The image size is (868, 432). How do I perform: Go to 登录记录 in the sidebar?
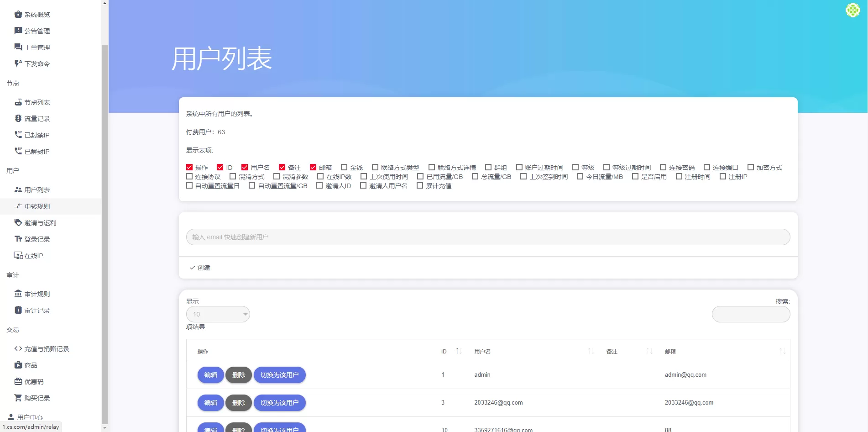37,239
